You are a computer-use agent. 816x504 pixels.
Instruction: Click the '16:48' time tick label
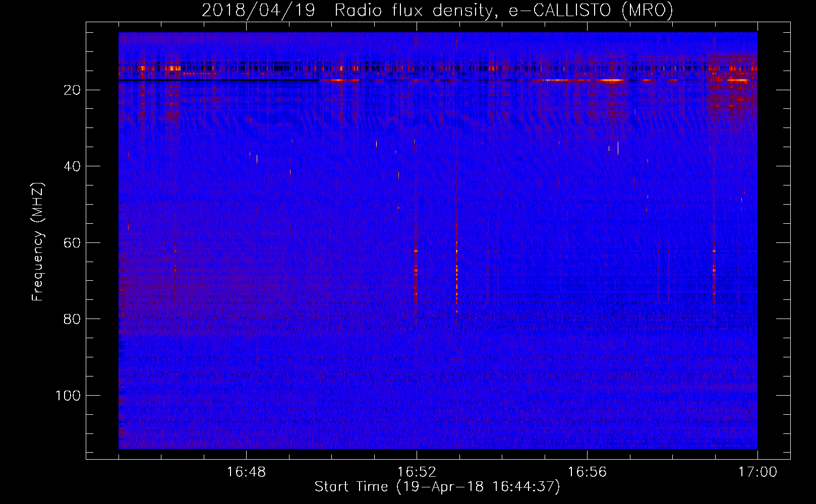pos(246,472)
